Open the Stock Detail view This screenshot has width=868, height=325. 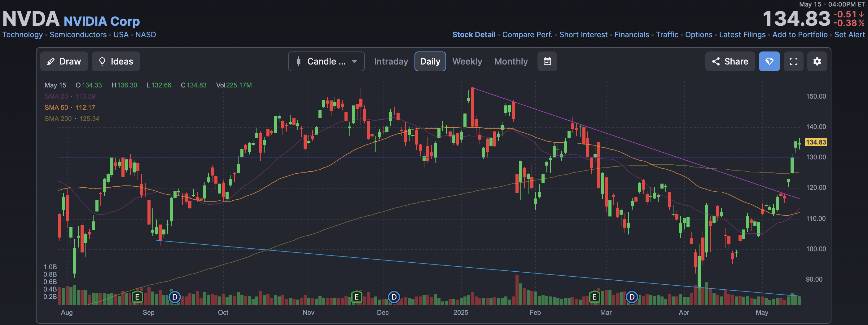pos(474,35)
